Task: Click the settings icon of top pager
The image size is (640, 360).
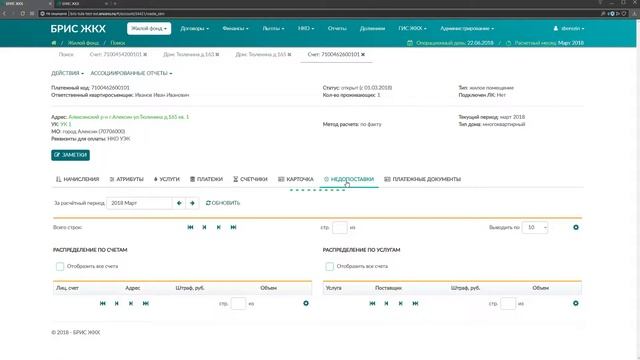Action: tap(576, 227)
